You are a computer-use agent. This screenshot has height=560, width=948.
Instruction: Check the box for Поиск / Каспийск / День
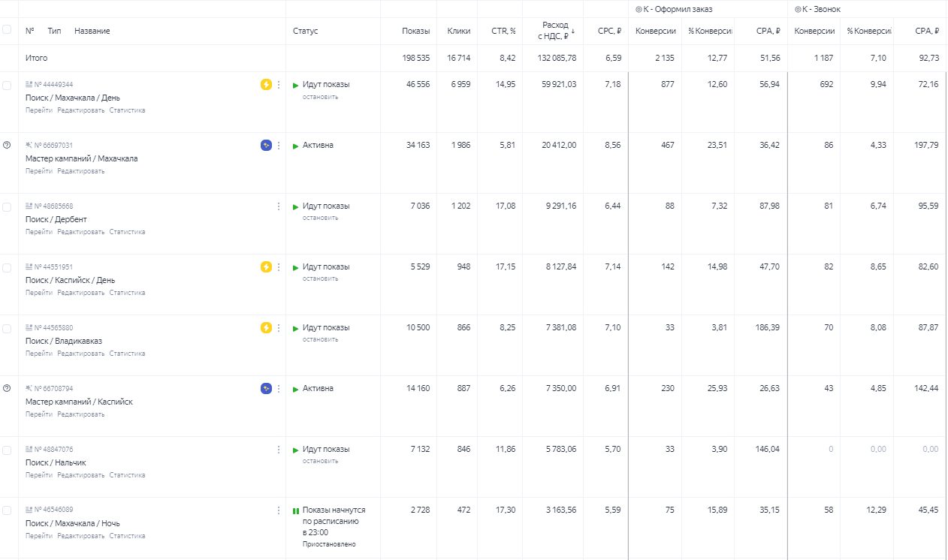point(7,267)
